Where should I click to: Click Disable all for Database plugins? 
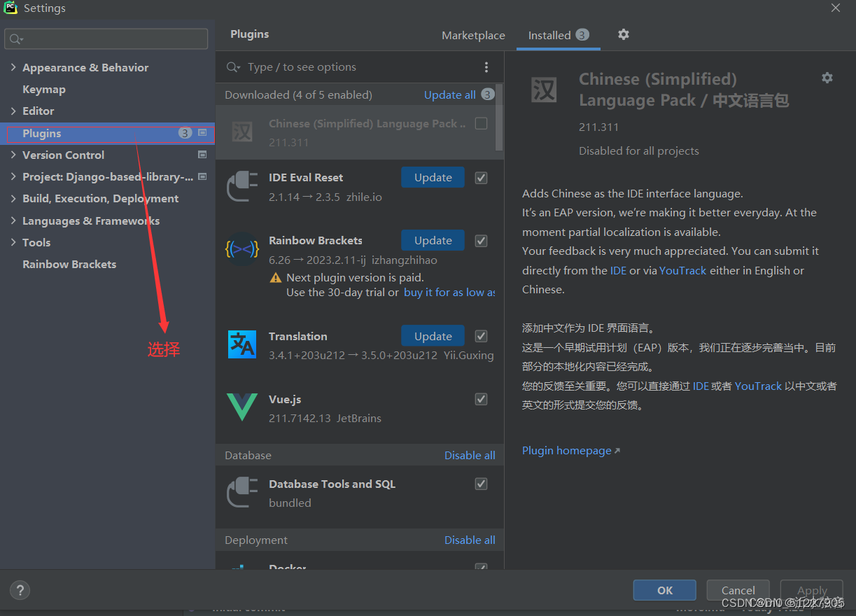(x=470, y=455)
